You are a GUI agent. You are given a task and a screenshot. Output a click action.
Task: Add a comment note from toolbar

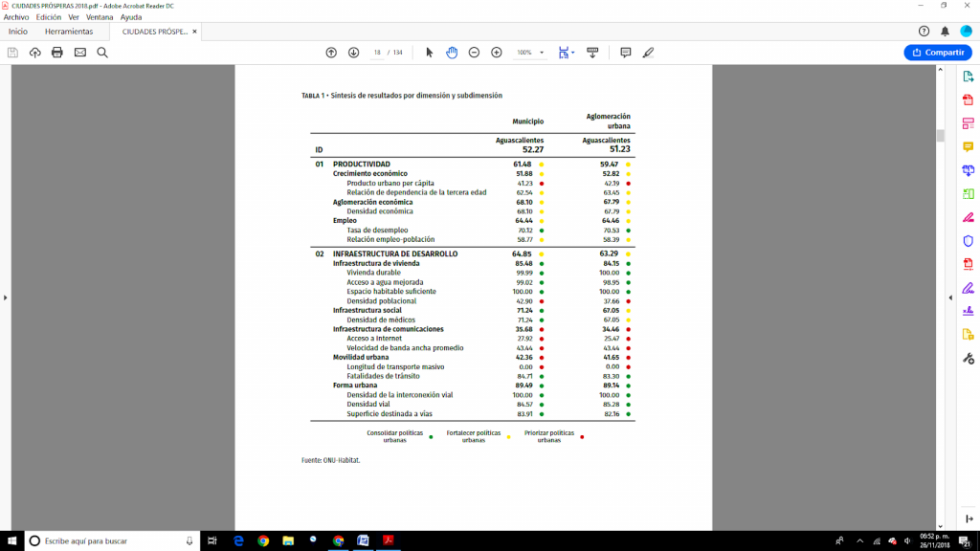coord(626,53)
